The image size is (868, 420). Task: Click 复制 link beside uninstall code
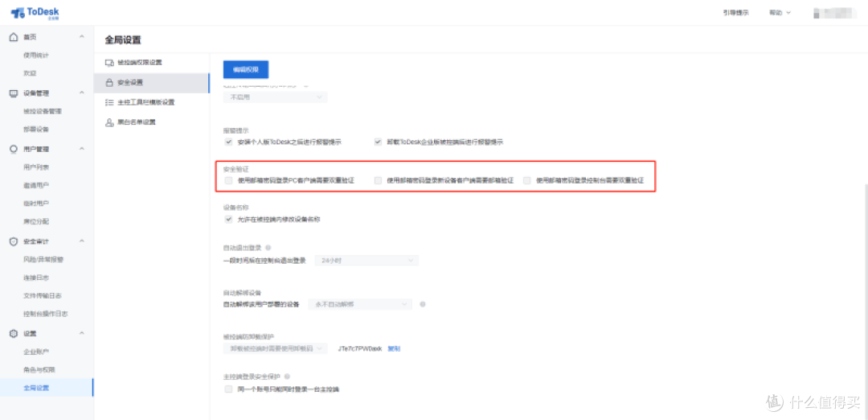tap(394, 348)
